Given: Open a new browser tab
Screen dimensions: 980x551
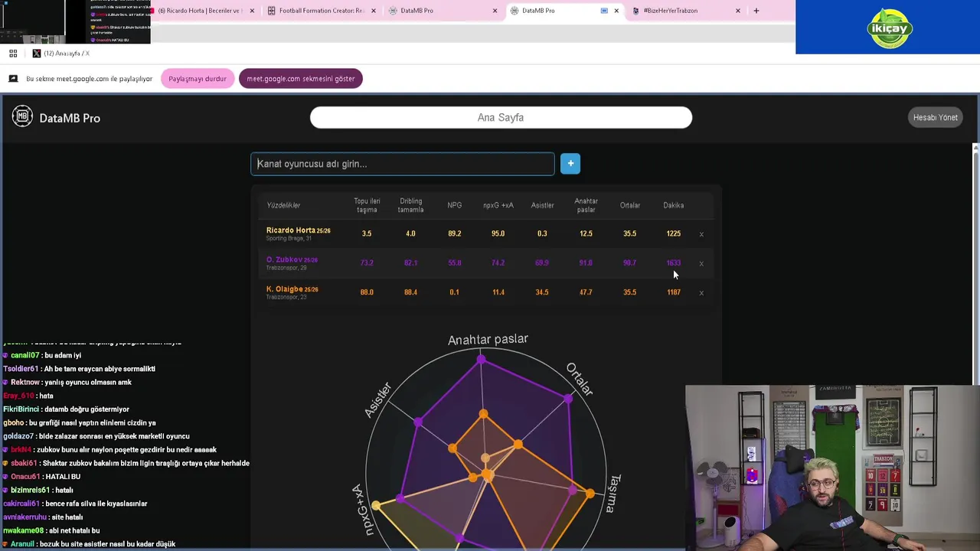Looking at the screenshot, I should point(756,11).
